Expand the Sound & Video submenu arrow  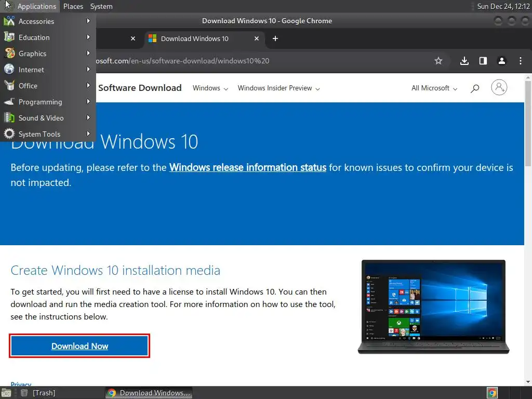point(88,118)
